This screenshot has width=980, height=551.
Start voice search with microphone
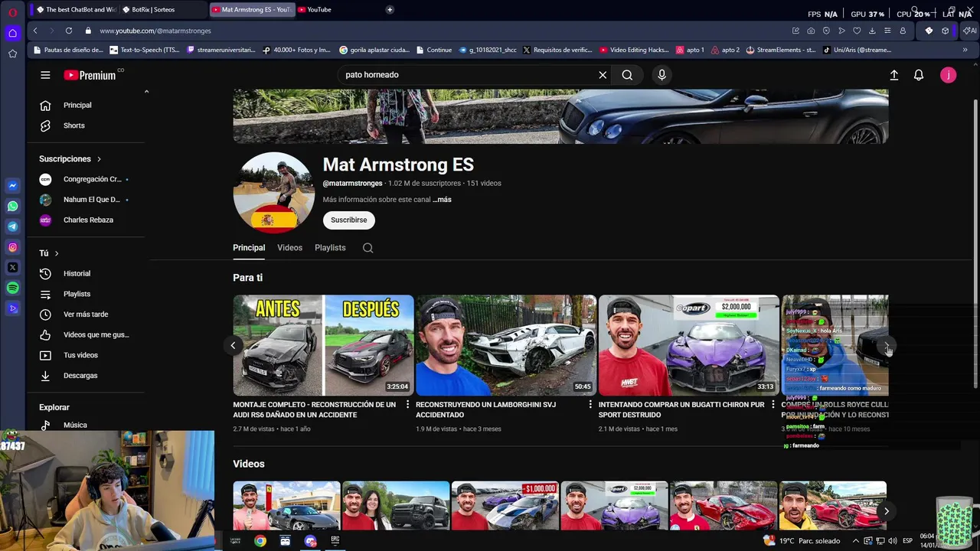click(661, 75)
